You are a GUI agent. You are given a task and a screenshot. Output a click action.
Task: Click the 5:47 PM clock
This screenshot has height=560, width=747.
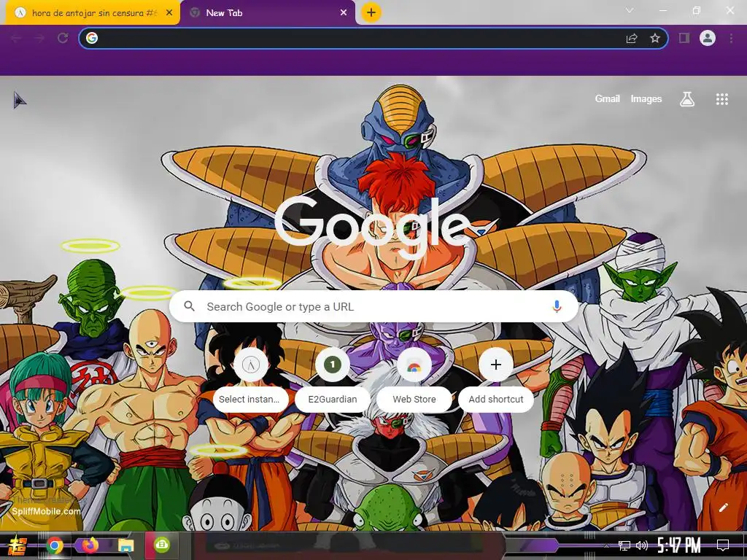click(x=679, y=545)
